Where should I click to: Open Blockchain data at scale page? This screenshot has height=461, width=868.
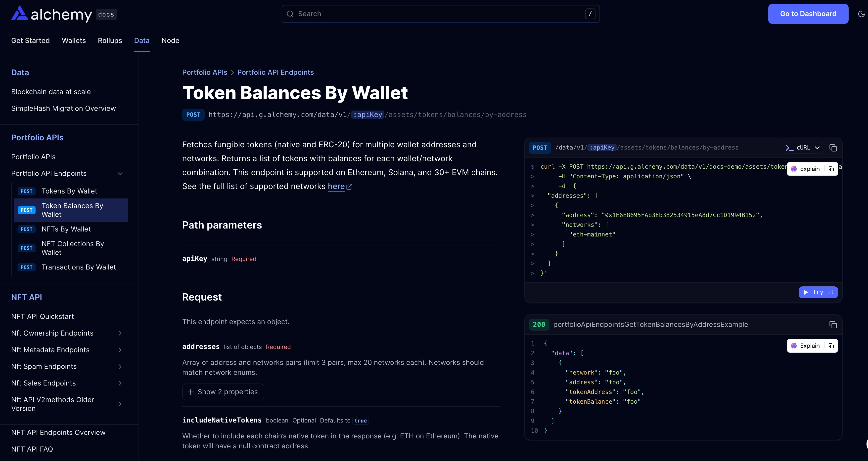coord(51,91)
